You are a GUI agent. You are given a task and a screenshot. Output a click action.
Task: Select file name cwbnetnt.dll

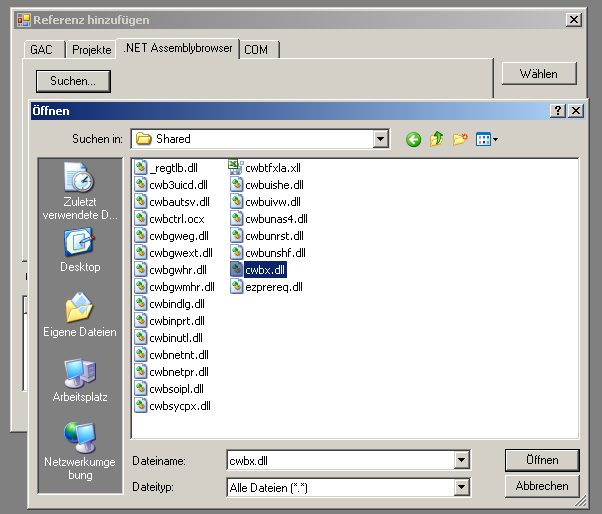pos(179,355)
